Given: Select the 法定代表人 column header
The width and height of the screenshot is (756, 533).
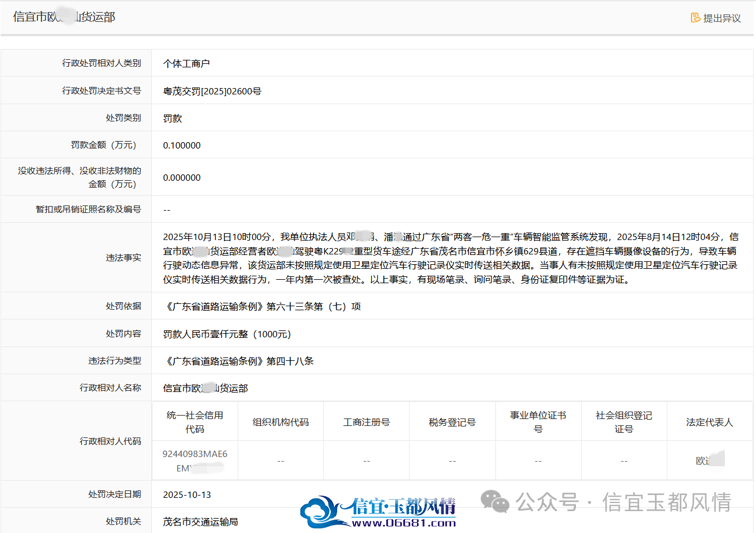Looking at the screenshot, I should (709, 422).
